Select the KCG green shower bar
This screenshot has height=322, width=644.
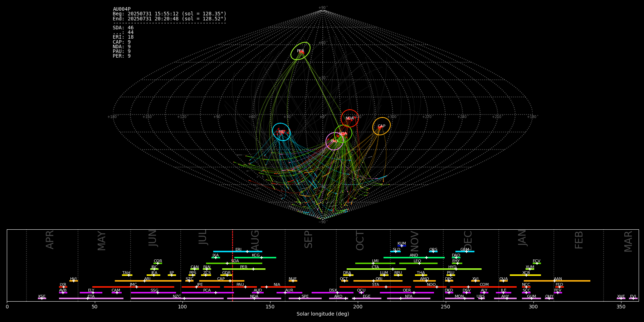(x=255, y=258)
